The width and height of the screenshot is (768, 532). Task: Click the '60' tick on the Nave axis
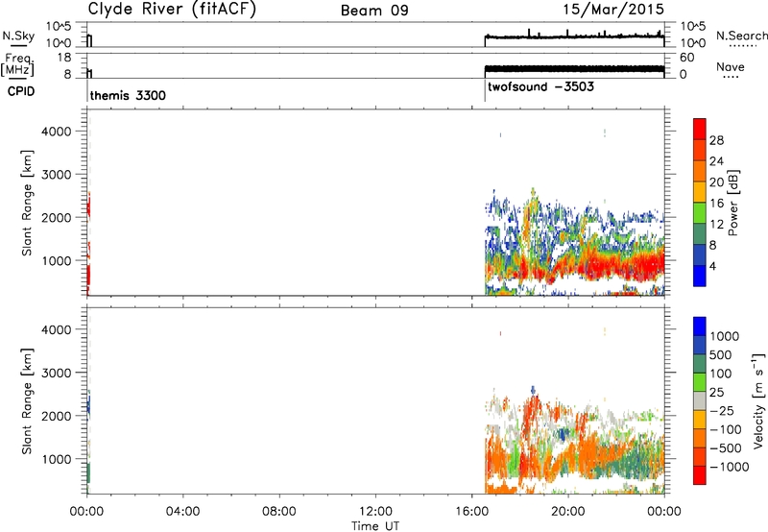pyautogui.click(x=686, y=58)
